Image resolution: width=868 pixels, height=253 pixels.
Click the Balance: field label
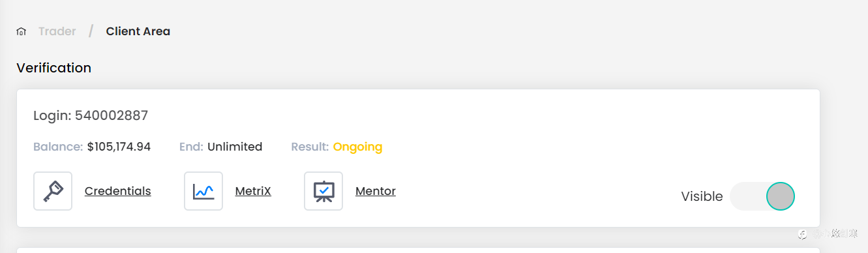point(58,147)
